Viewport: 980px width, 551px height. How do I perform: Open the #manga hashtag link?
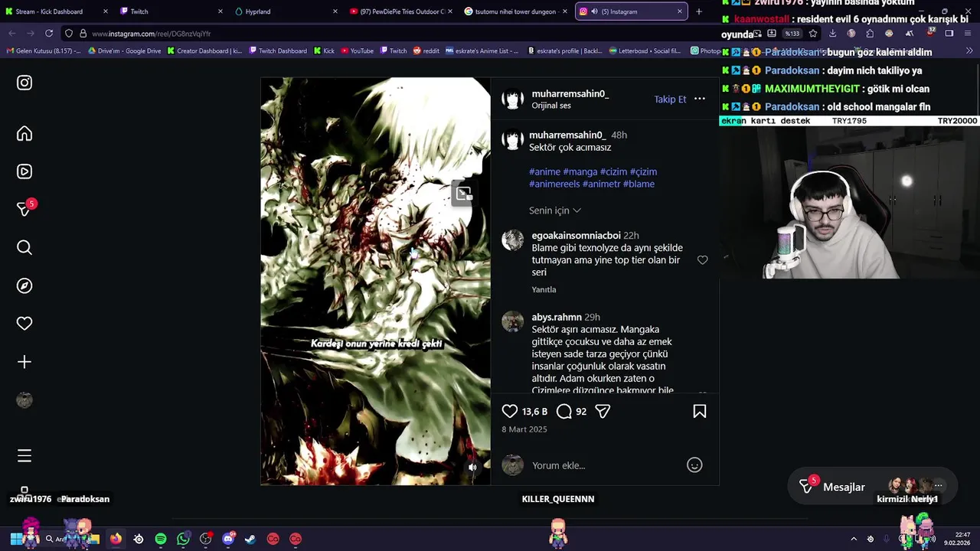pyautogui.click(x=580, y=172)
